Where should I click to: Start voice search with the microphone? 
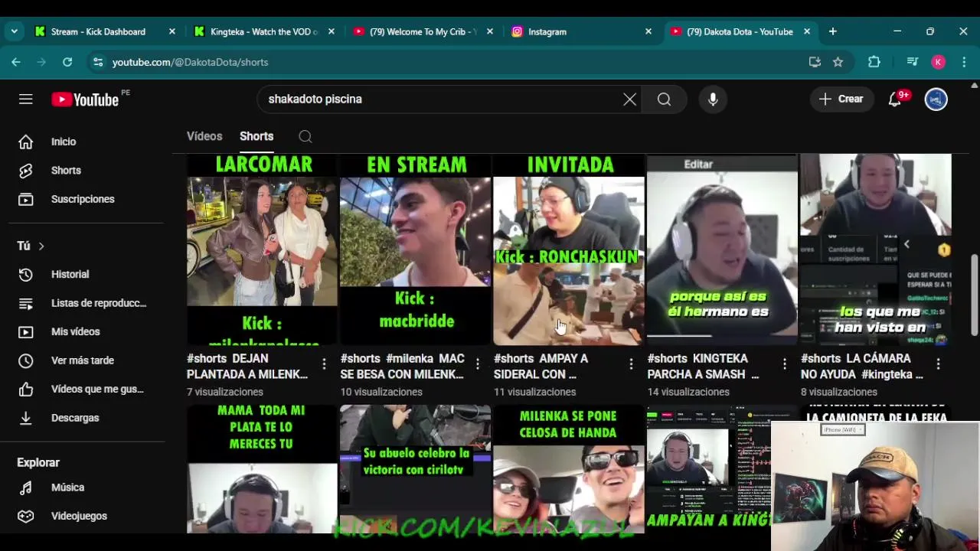point(713,99)
